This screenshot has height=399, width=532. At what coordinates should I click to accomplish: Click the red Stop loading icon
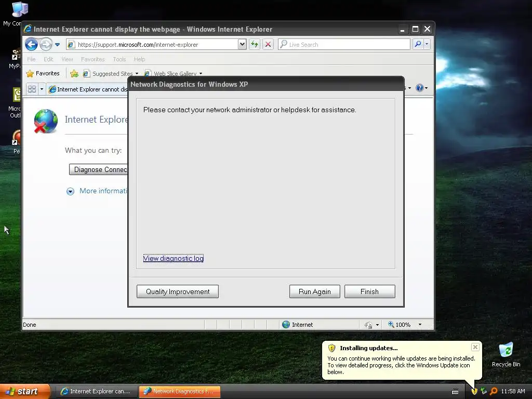point(268,44)
